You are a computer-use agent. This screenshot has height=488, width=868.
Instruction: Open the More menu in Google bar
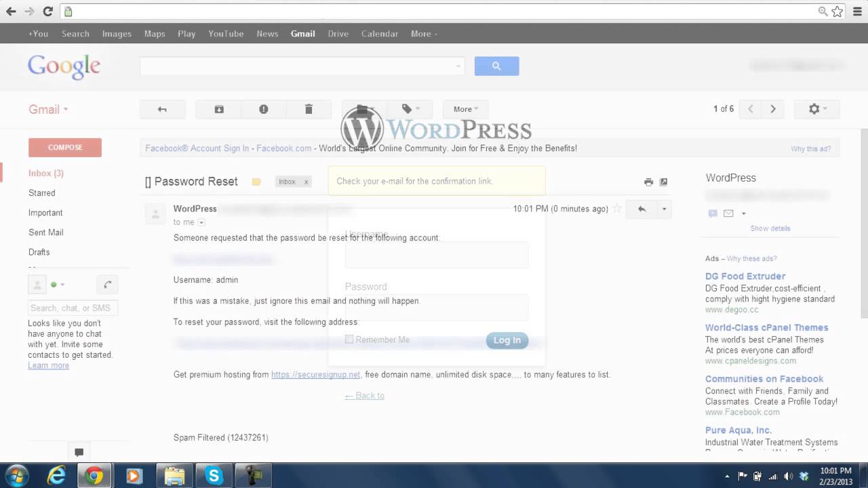coord(424,34)
